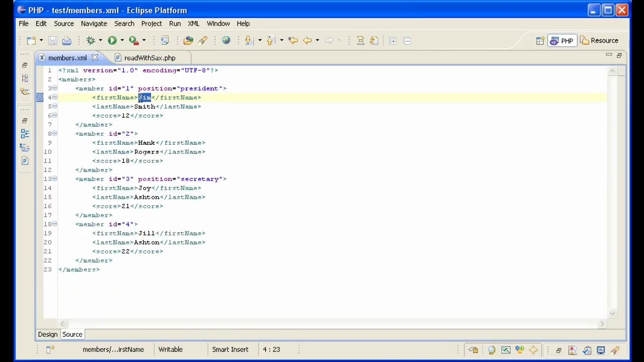Restore the upper left trim stack
Viewport: 644px width, 362px height.
click(25, 65)
